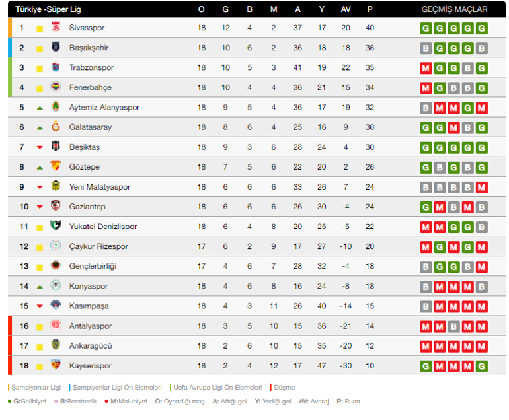Viewport: 509px width, 420px height.
Task: Click the Sivasspor club crest icon
Action: (x=56, y=28)
